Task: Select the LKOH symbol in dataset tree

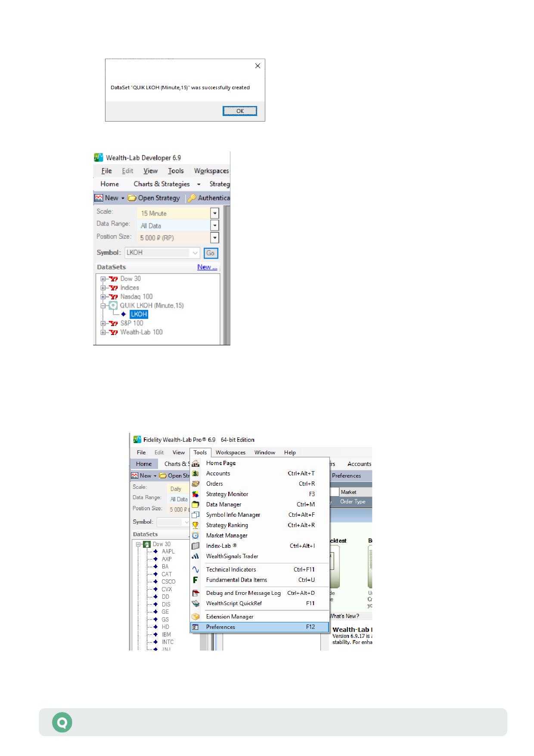Action: pos(139,314)
